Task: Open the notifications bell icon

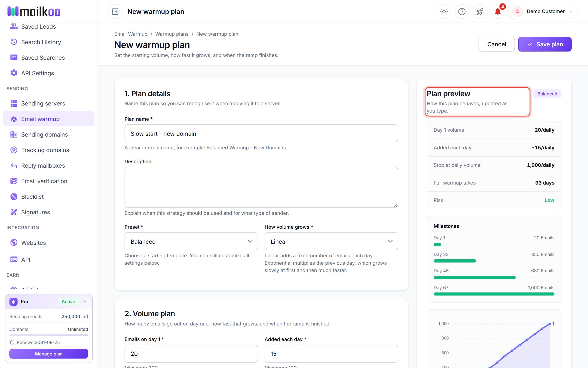Action: [x=498, y=11]
